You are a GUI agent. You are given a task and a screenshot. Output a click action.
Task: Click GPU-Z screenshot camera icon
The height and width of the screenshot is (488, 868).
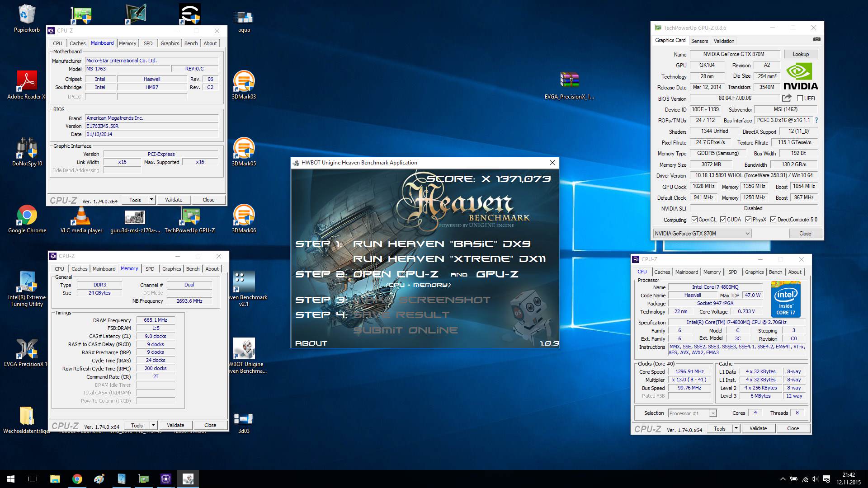point(816,40)
